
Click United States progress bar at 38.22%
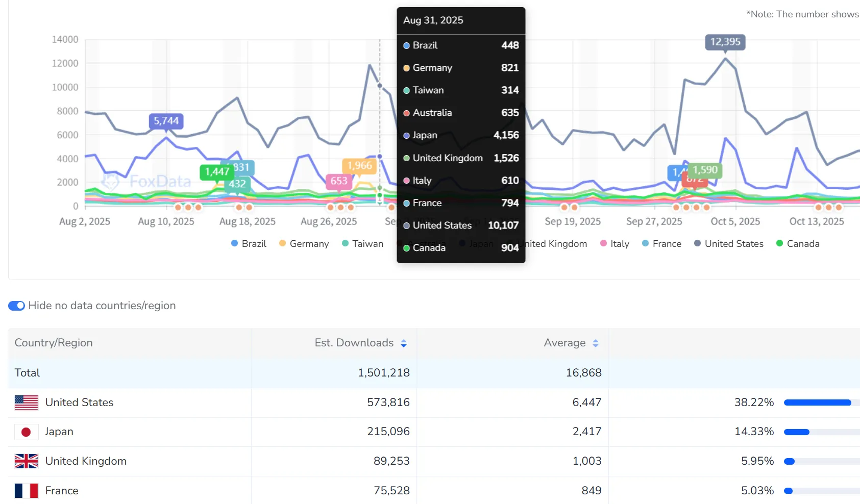coord(817,402)
